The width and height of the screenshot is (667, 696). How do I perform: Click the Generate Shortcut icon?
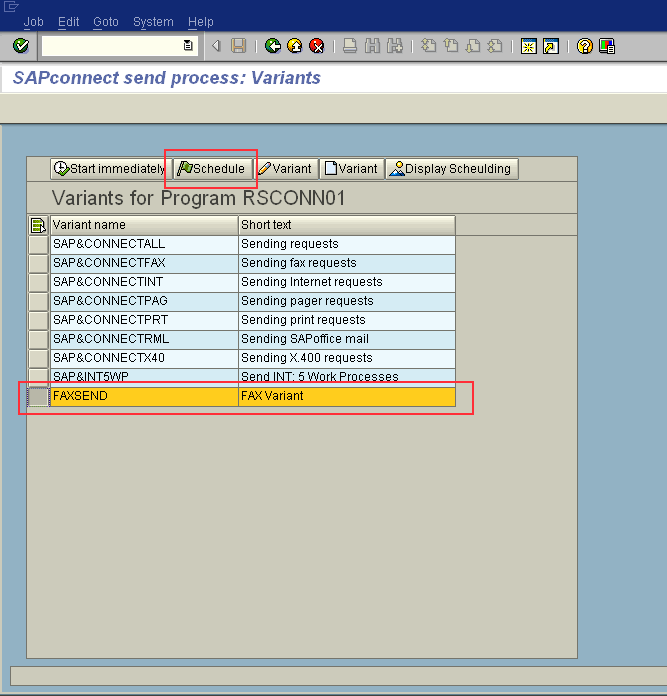tap(551, 46)
